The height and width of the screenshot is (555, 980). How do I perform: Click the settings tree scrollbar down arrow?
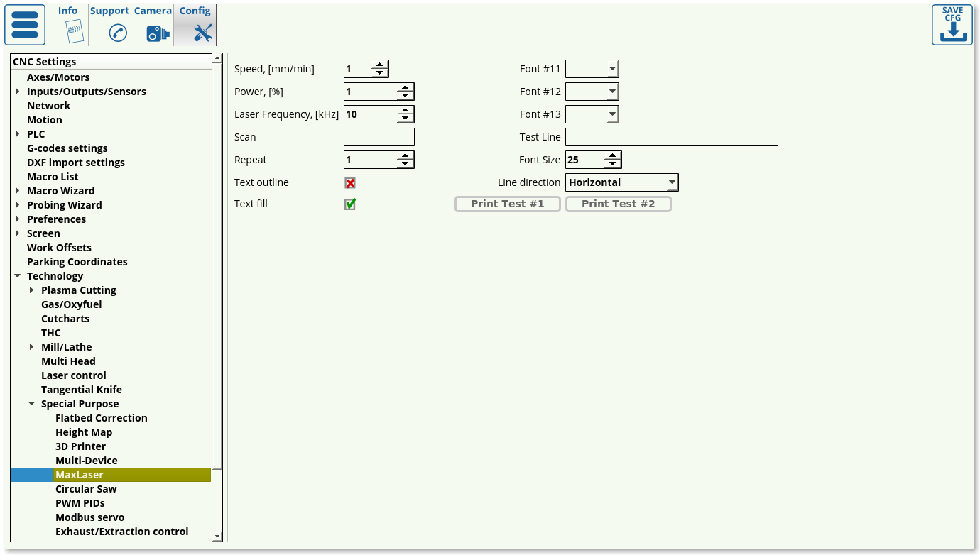pos(217,537)
